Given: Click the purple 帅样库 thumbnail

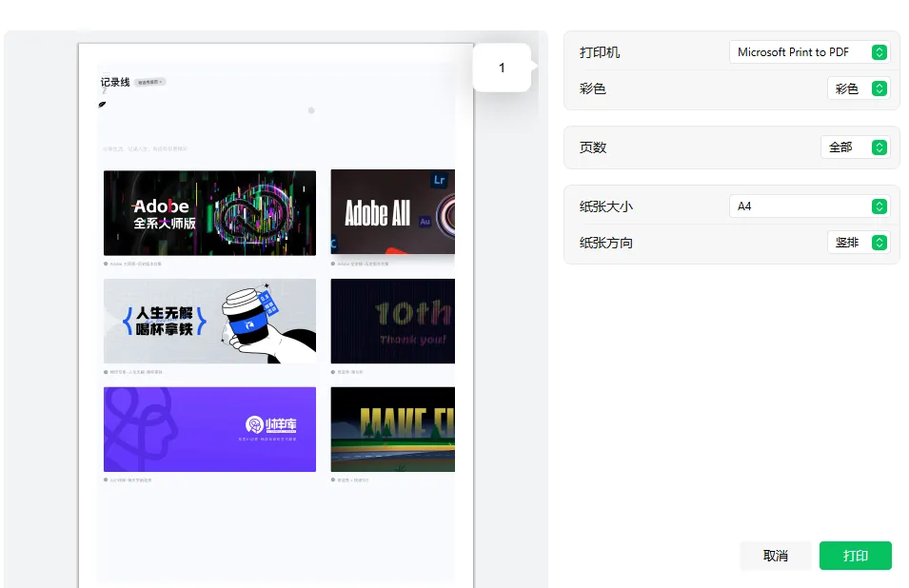Looking at the screenshot, I should click(209, 429).
